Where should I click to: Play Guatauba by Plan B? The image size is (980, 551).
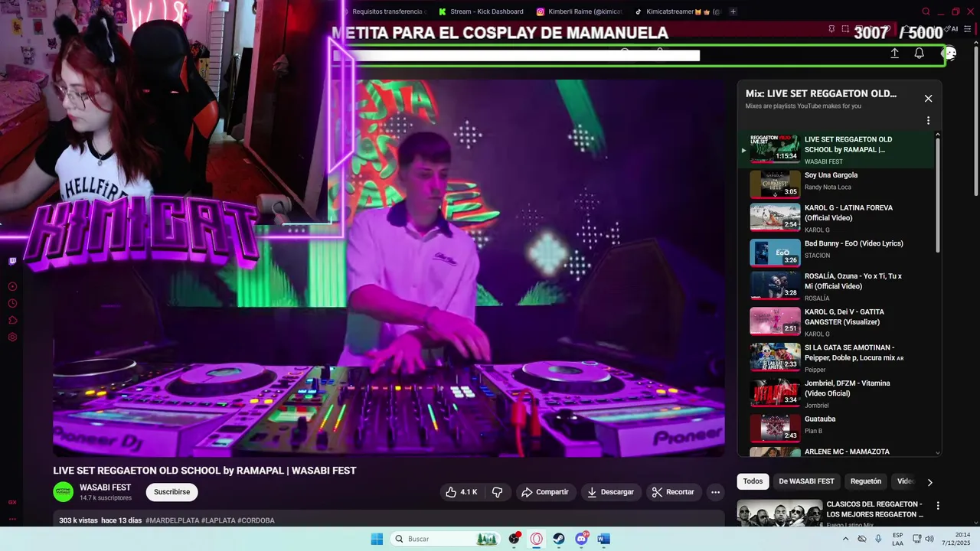pos(836,429)
